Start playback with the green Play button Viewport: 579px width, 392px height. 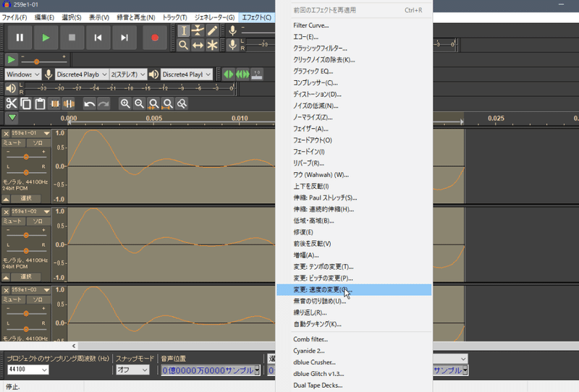46,38
